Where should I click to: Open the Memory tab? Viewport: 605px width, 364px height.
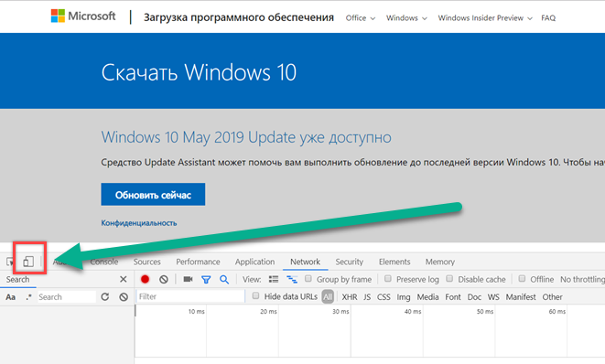pyautogui.click(x=440, y=262)
